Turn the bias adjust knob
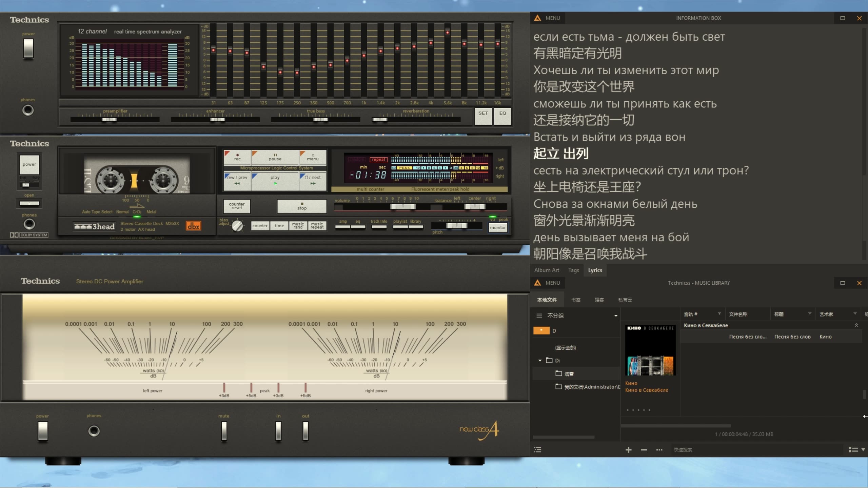This screenshot has width=868, height=488. coord(237,226)
